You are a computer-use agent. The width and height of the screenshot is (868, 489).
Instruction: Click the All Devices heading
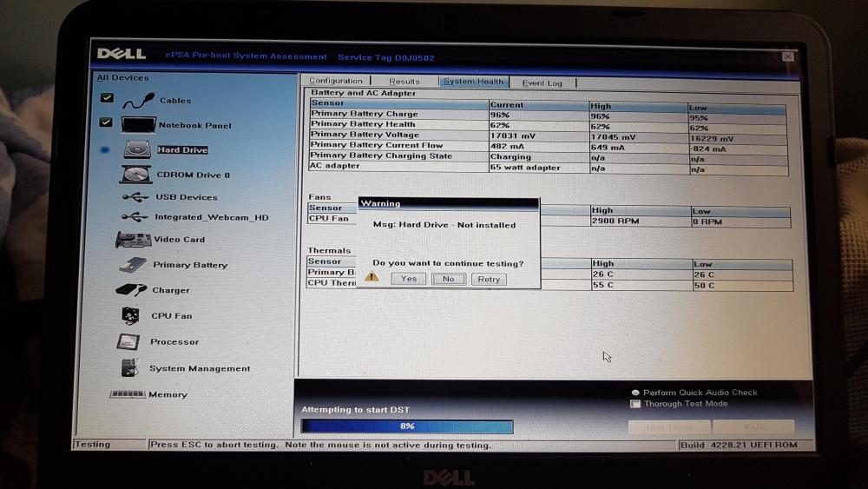pos(123,77)
